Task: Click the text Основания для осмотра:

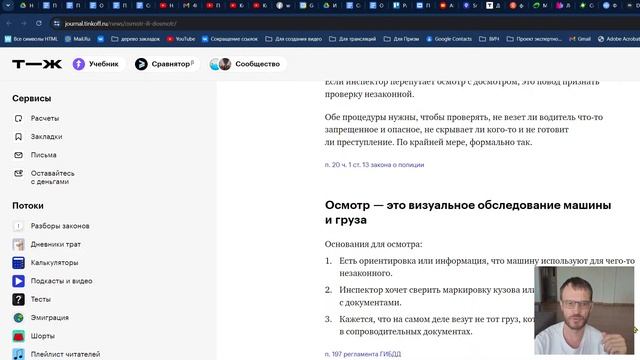Action: tap(373, 244)
